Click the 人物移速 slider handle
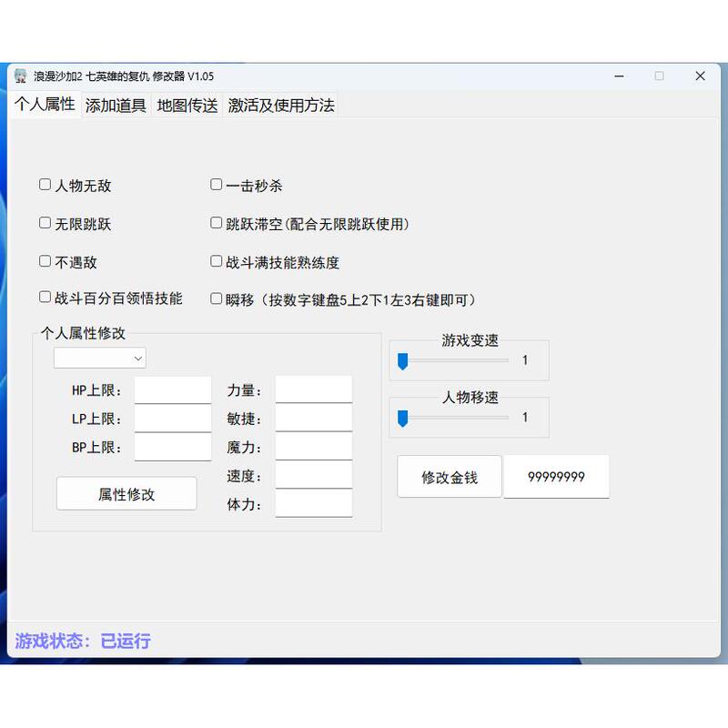This screenshot has height=728, width=728. point(403,419)
